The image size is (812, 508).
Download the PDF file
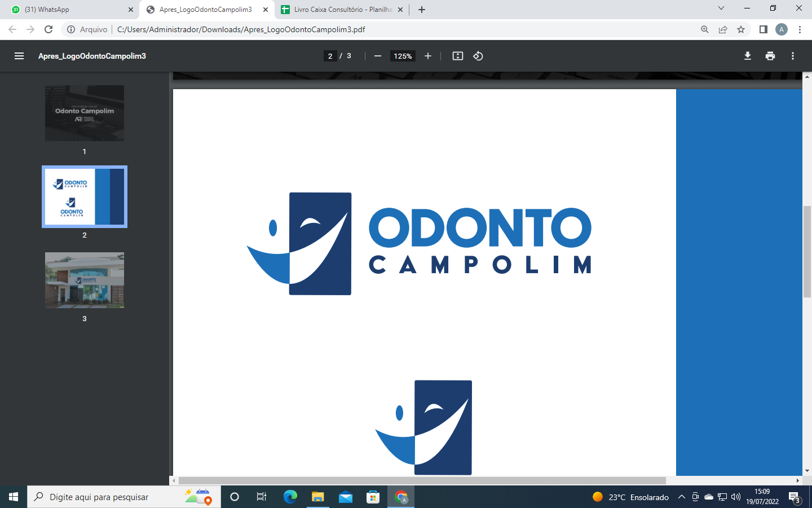[x=748, y=56]
